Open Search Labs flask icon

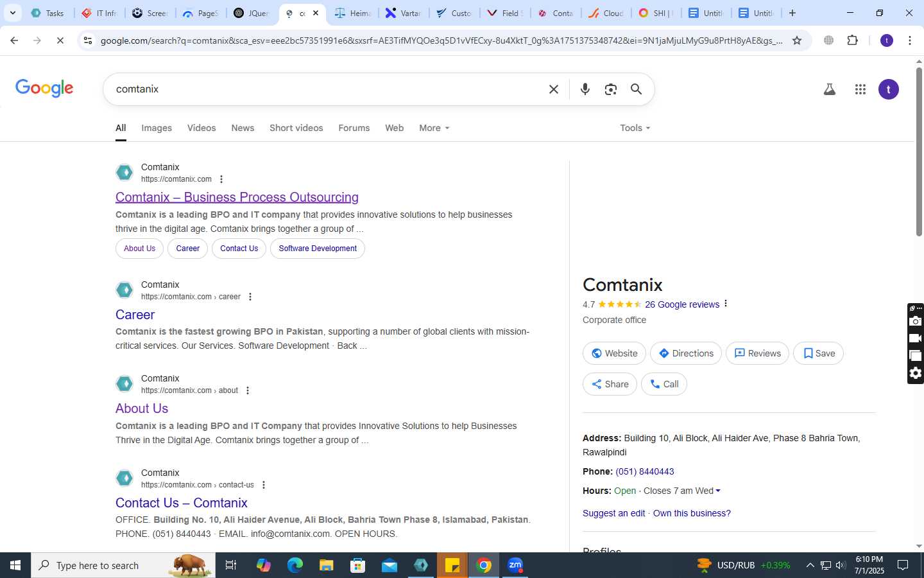[829, 89]
